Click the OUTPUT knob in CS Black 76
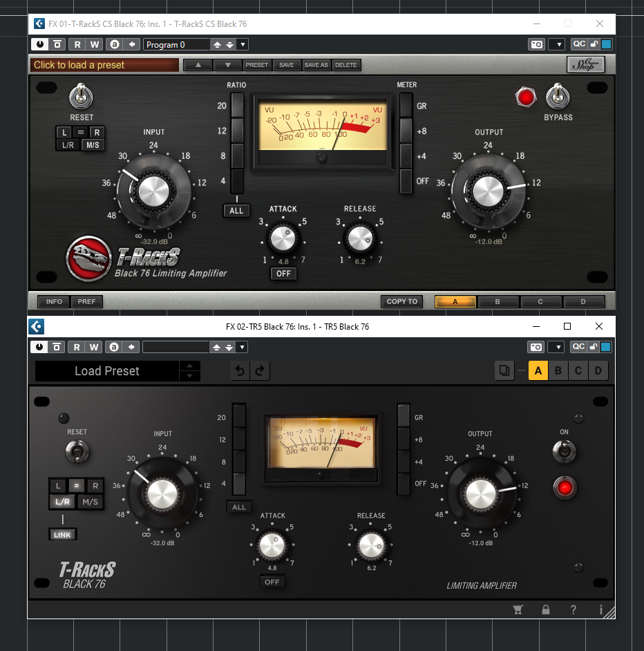Viewport: 644px width, 651px height. (x=488, y=191)
